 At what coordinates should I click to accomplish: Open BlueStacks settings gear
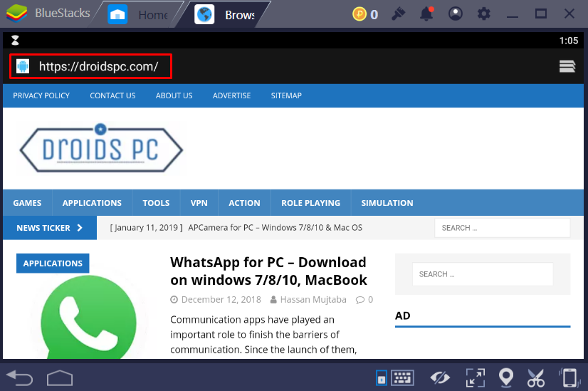[484, 14]
